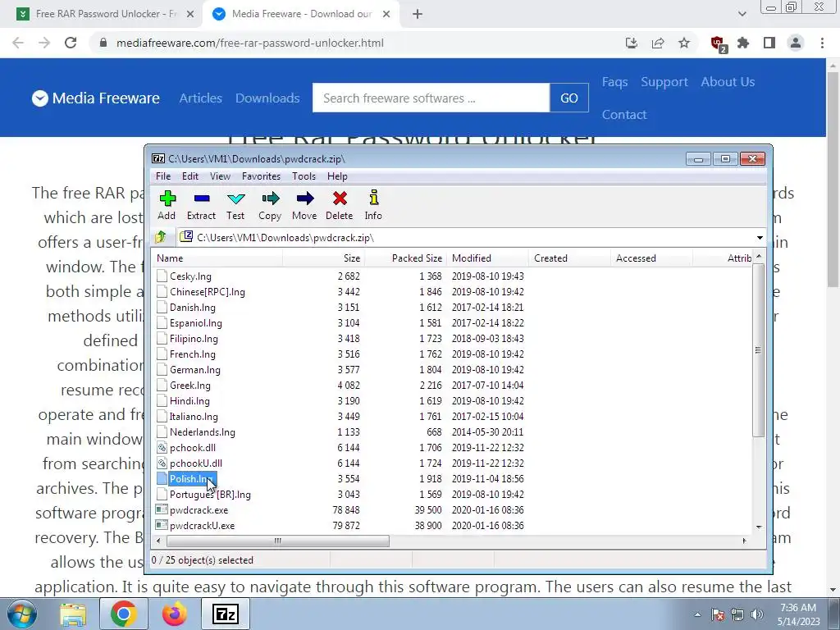Toggle the Chrome side panel icon

769,43
